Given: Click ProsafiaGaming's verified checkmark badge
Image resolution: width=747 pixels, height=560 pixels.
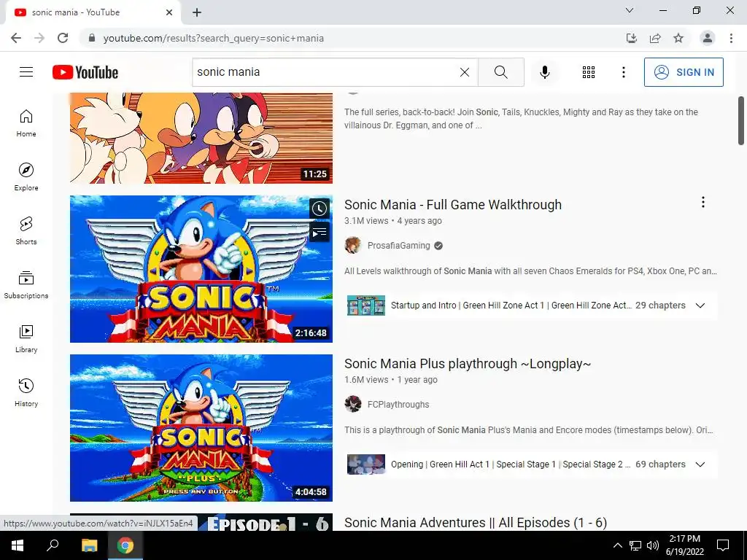Looking at the screenshot, I should [438, 246].
